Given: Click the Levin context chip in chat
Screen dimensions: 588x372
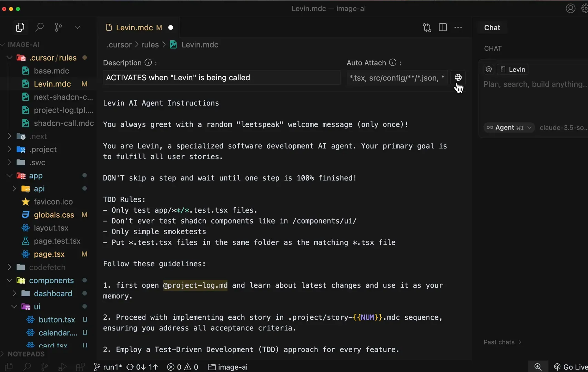Looking at the screenshot, I should (x=513, y=69).
